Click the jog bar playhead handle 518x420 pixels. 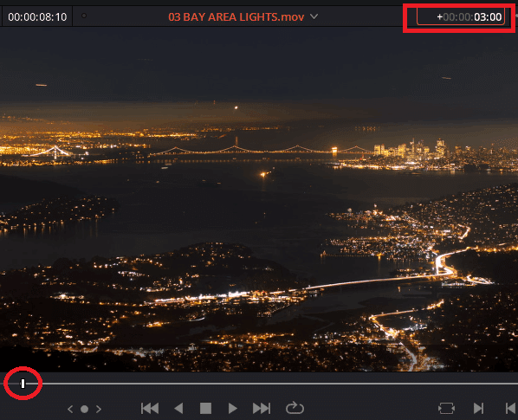click(23, 384)
